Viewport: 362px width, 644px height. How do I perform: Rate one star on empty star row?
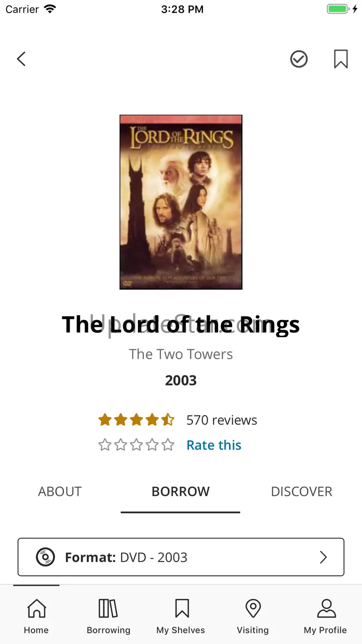[x=105, y=445]
